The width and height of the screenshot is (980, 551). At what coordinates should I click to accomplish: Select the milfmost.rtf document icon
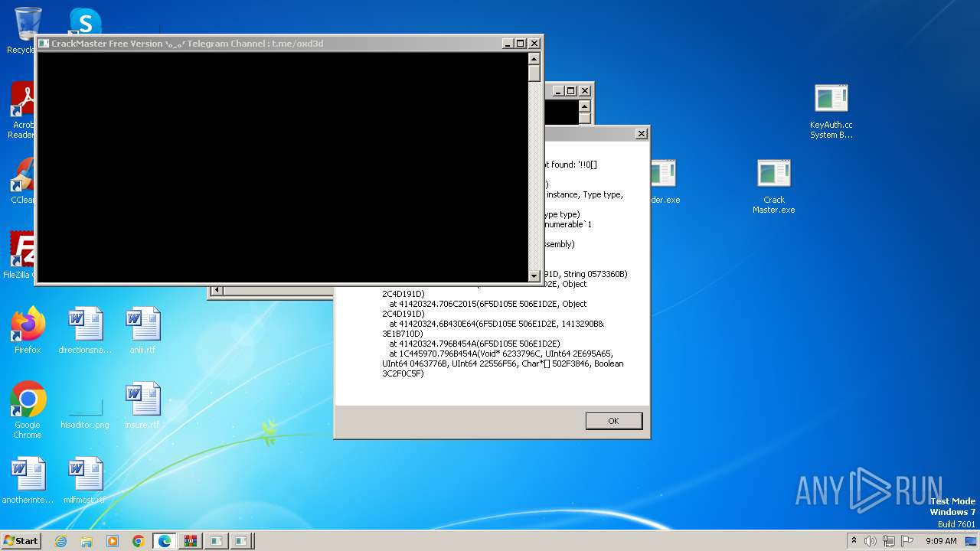coord(85,481)
